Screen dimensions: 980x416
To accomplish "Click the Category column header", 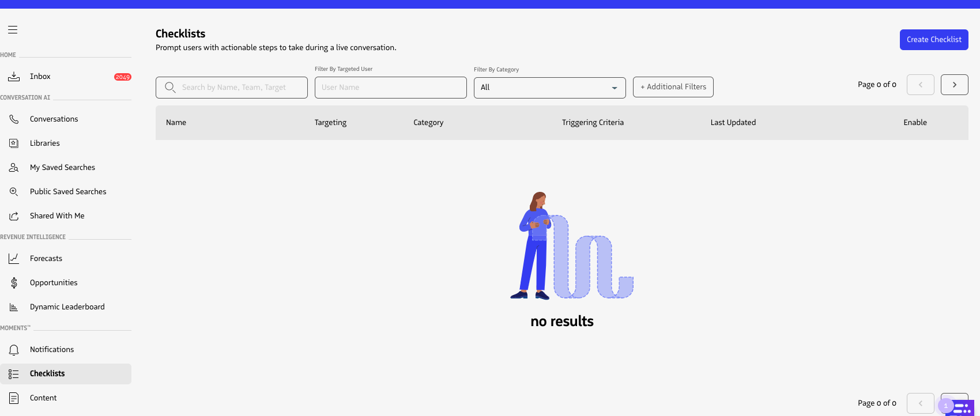I will (428, 123).
